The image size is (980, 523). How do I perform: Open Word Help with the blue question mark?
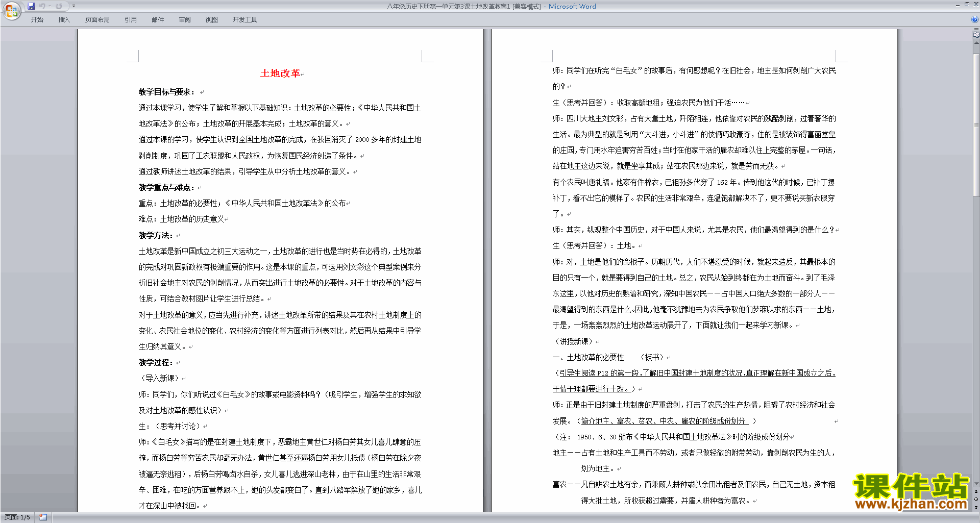pos(975,20)
